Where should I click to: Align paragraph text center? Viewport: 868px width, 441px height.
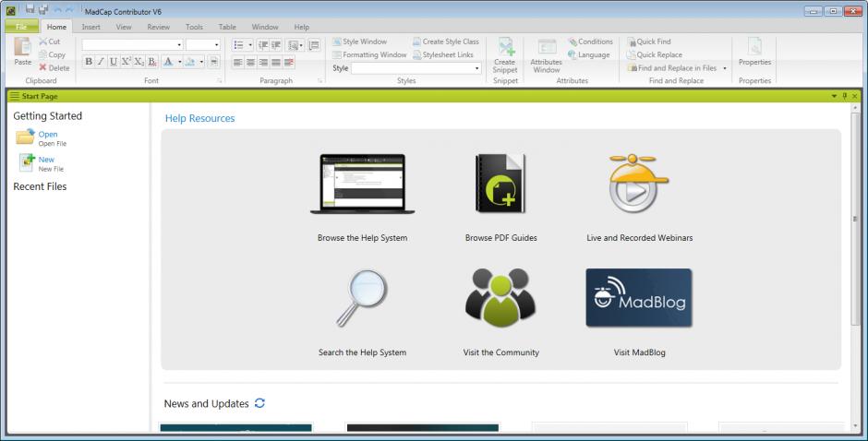(x=251, y=63)
